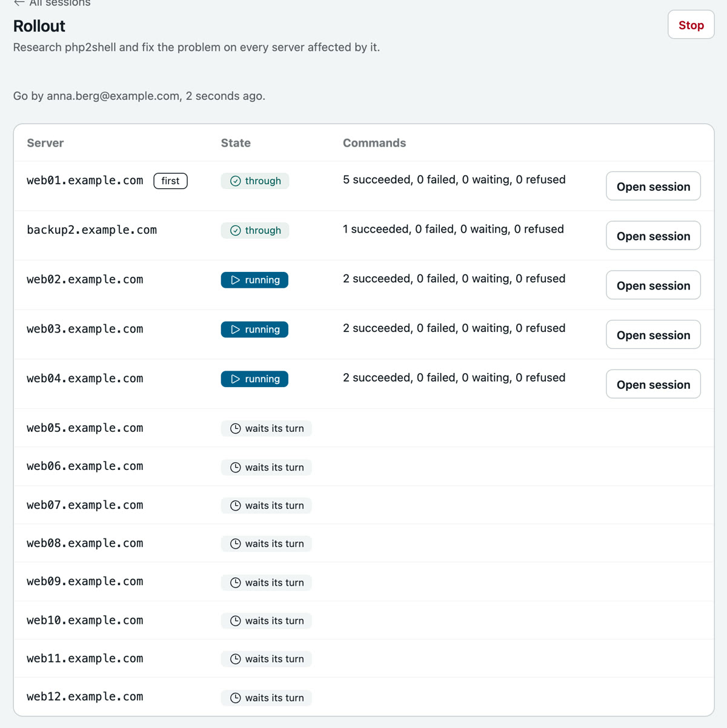Click the 'Research php2shell' description text
727x728 pixels.
[196, 47]
